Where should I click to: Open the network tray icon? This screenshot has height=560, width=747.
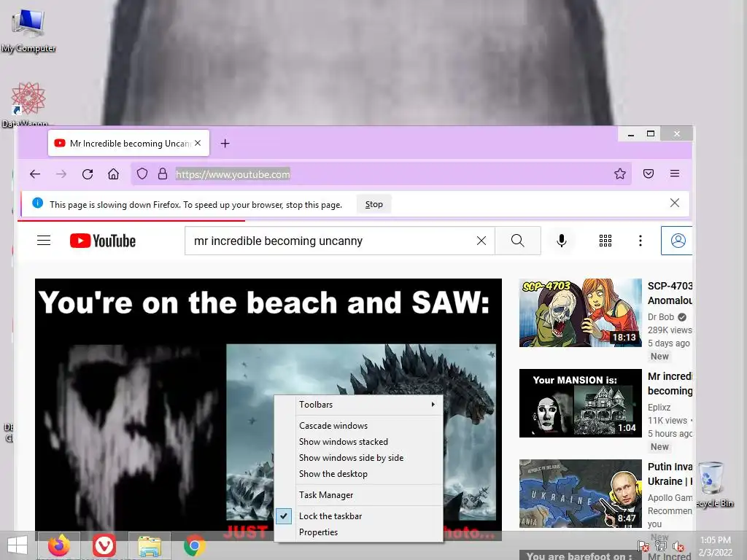point(661,546)
